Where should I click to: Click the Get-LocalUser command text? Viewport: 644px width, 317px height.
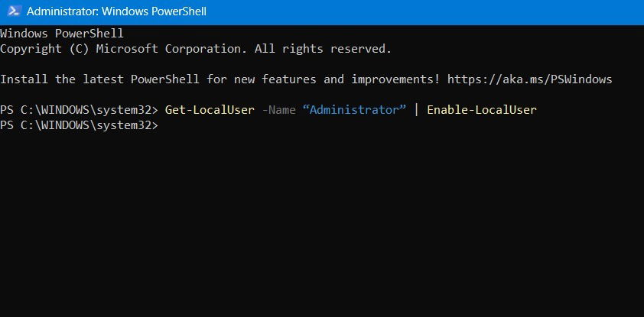(210, 110)
